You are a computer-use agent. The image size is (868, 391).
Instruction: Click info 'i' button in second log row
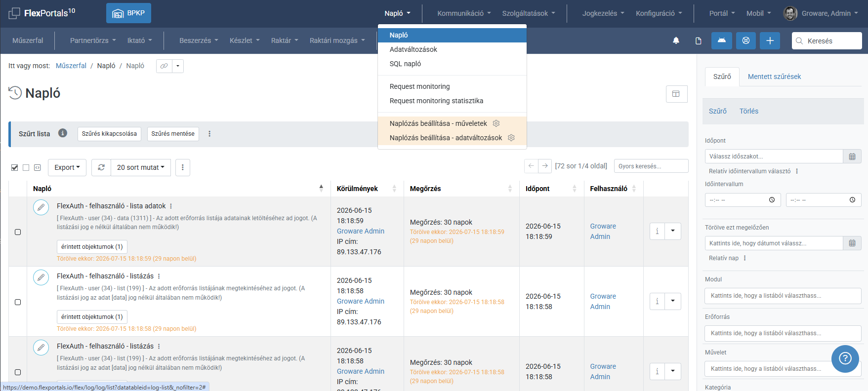pyautogui.click(x=657, y=301)
